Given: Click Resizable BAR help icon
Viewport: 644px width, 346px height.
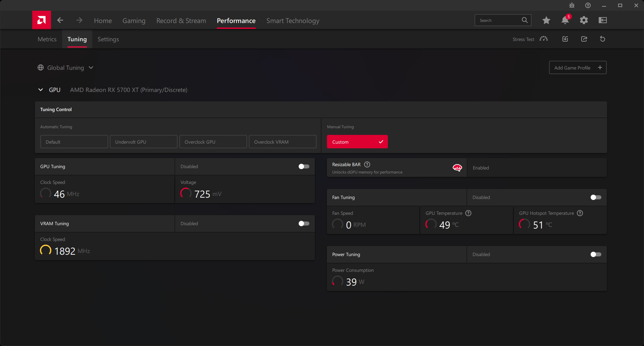Looking at the screenshot, I should tap(367, 164).
